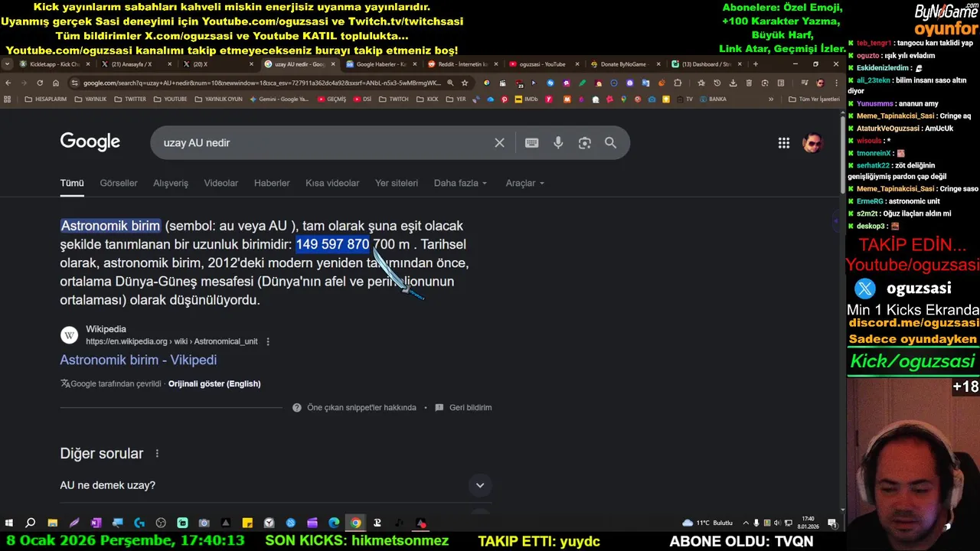Viewport: 980px width, 551px height.
Task: Open Astronomik birim - Vikipedi link
Action: pyautogui.click(x=139, y=360)
